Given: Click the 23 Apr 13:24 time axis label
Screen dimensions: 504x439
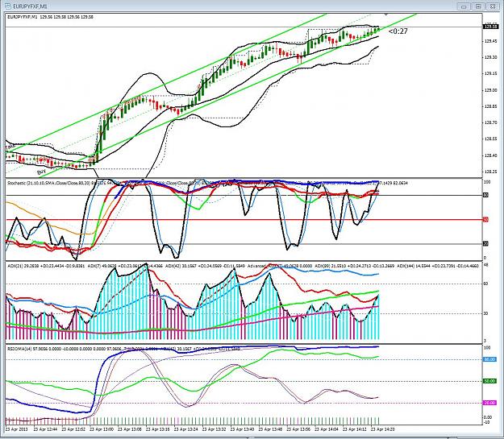Looking at the screenshot, I should point(186,429).
